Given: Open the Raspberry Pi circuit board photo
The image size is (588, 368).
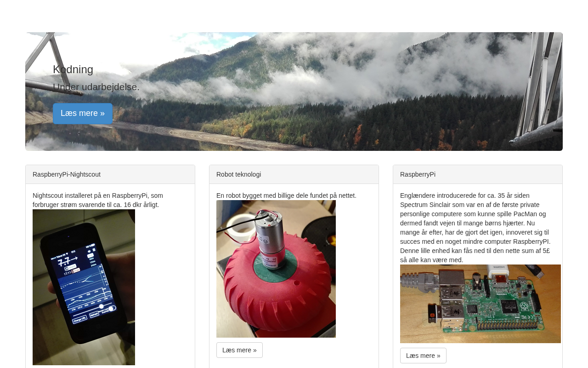Looking at the screenshot, I should 481,304.
